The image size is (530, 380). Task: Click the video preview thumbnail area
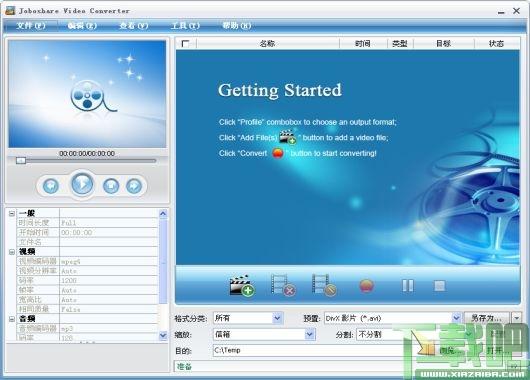(87, 94)
